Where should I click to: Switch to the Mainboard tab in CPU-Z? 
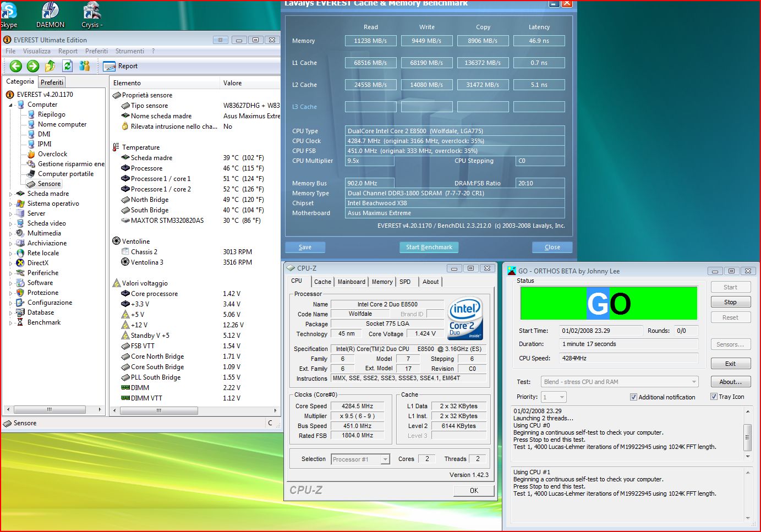(x=351, y=282)
